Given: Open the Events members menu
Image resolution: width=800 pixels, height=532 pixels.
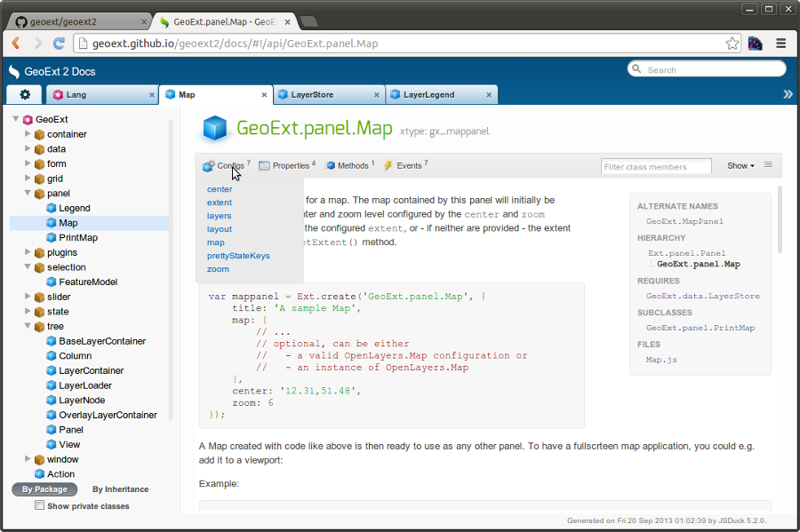Looking at the screenshot, I should [406, 165].
